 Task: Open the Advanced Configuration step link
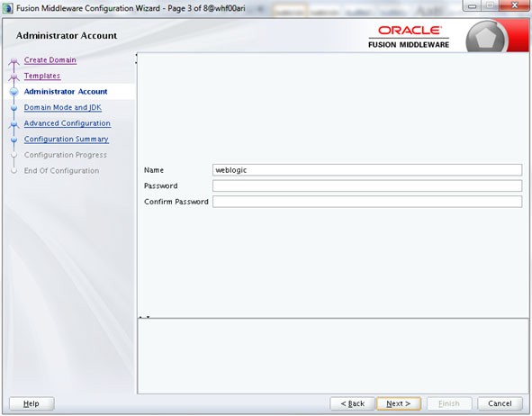(68, 123)
